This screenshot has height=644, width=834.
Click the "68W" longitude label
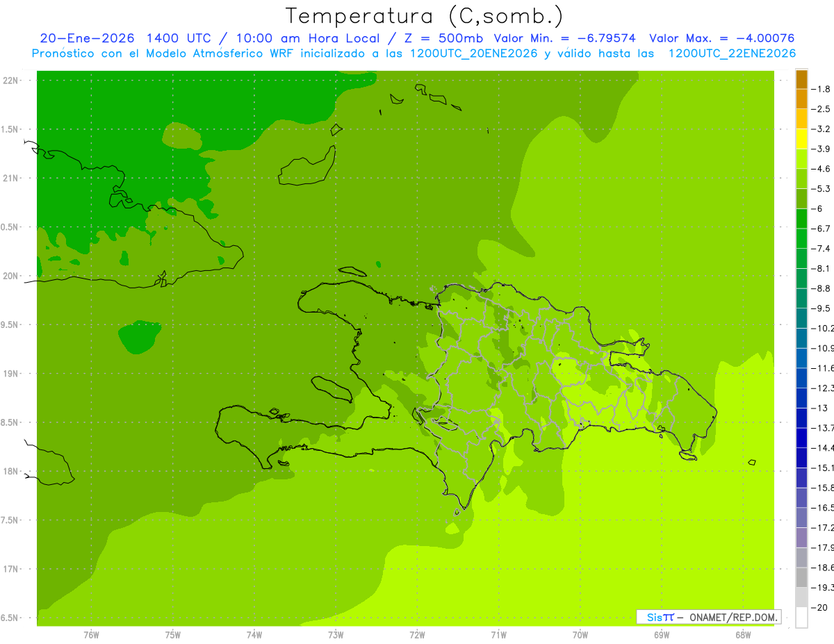pyautogui.click(x=742, y=634)
